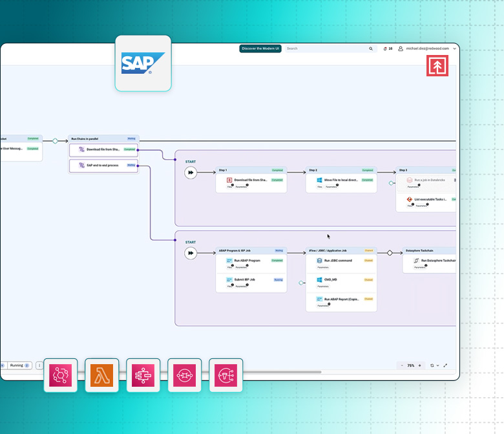
Task: Click the teal diamond beside Step 3
Action: point(391,183)
